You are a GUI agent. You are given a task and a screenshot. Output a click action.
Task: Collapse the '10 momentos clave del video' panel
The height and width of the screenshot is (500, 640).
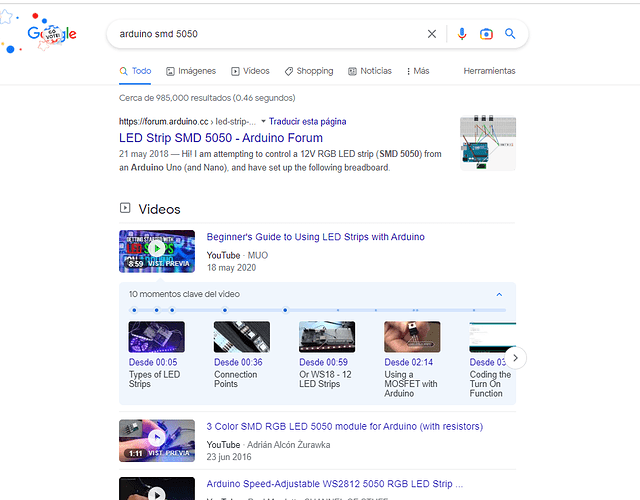499,294
